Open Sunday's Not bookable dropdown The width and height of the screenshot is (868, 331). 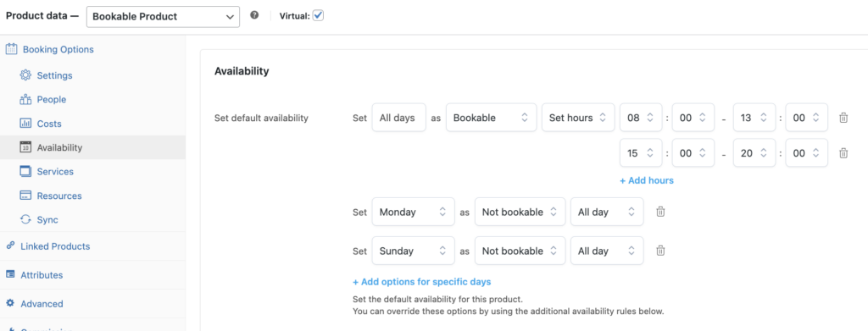[520, 251]
